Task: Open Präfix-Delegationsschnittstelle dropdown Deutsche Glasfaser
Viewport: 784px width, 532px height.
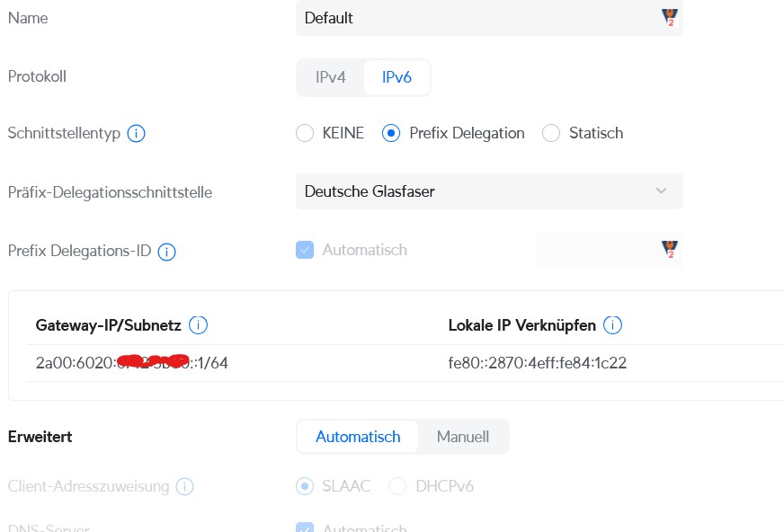Action: tap(489, 191)
